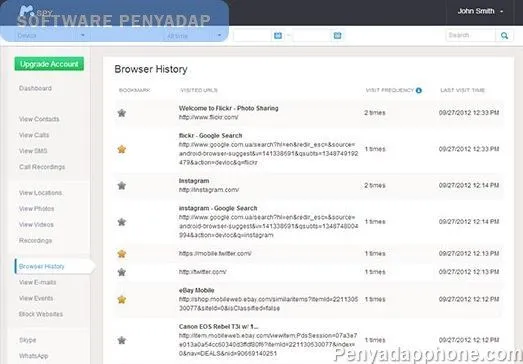
Task: Click instagram - Google Search title
Action: pos(218,208)
